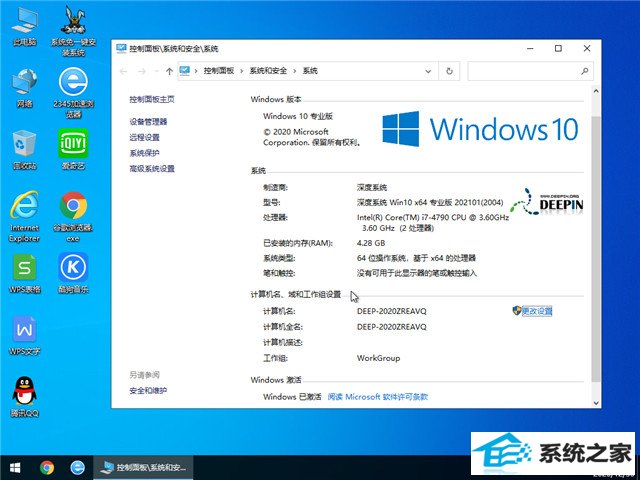
Task: Click the DEEPIN logo image
Action: (547, 202)
